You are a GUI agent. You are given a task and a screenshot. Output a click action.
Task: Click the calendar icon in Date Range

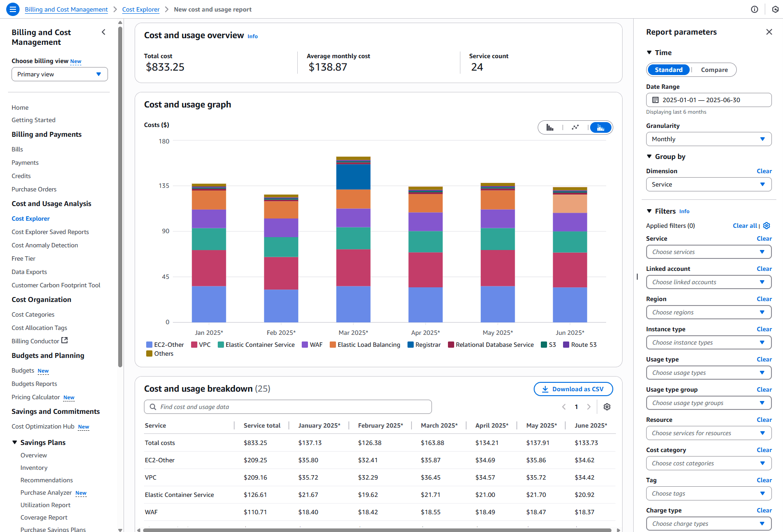click(655, 100)
